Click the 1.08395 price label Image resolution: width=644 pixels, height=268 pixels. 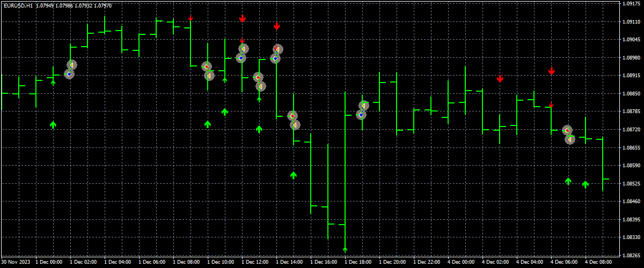coord(631,220)
